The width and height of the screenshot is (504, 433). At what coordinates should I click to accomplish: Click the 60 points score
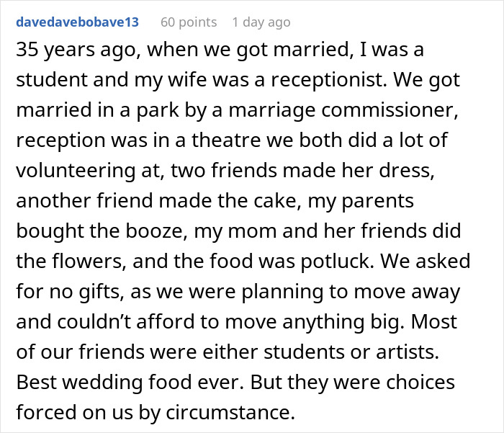pos(189,22)
